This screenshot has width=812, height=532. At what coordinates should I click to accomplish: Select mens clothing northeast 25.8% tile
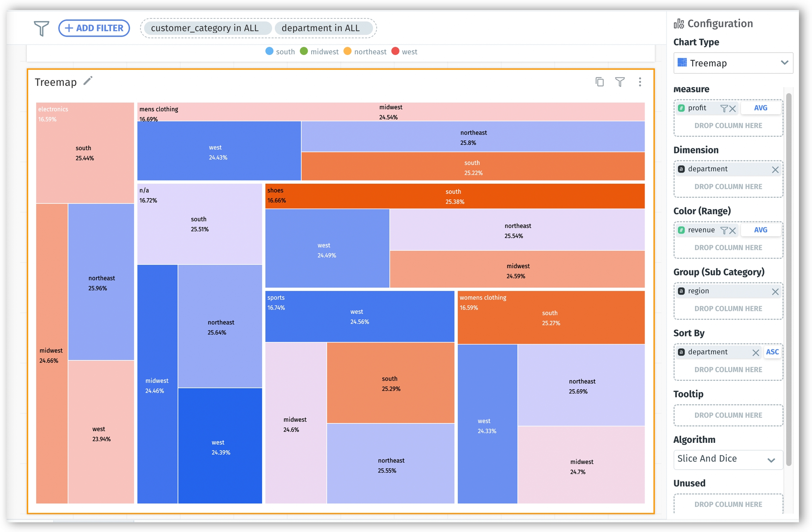[x=473, y=137]
